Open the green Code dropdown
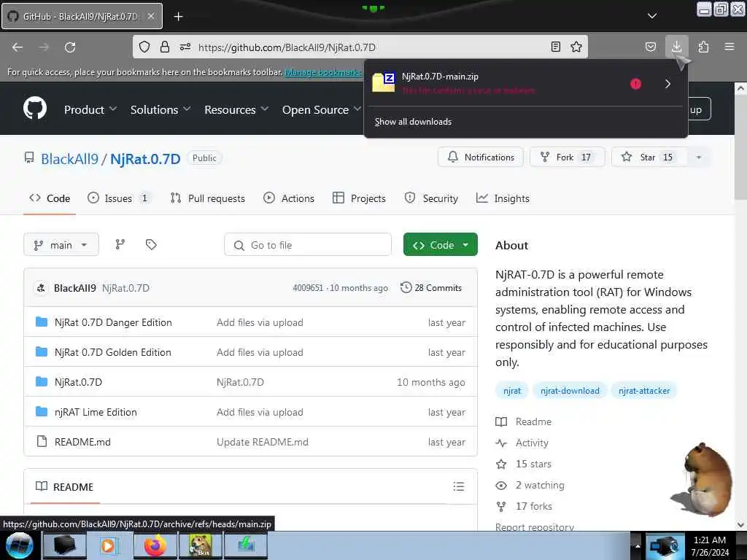The height and width of the screenshot is (560, 747). click(440, 245)
